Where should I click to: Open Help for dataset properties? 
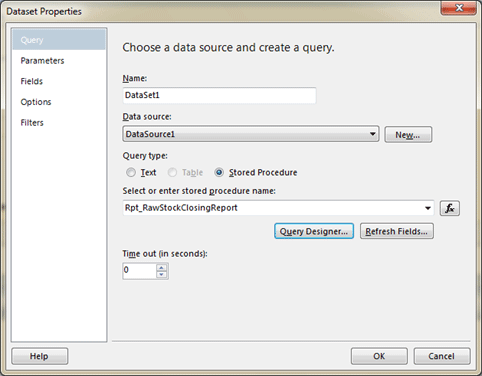40,356
